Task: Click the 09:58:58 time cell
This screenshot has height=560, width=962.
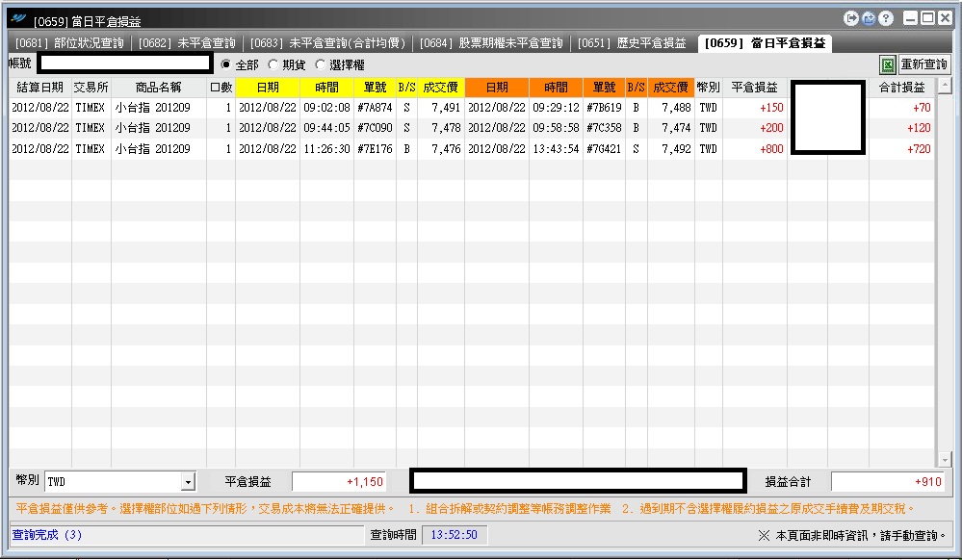Action: tap(556, 128)
